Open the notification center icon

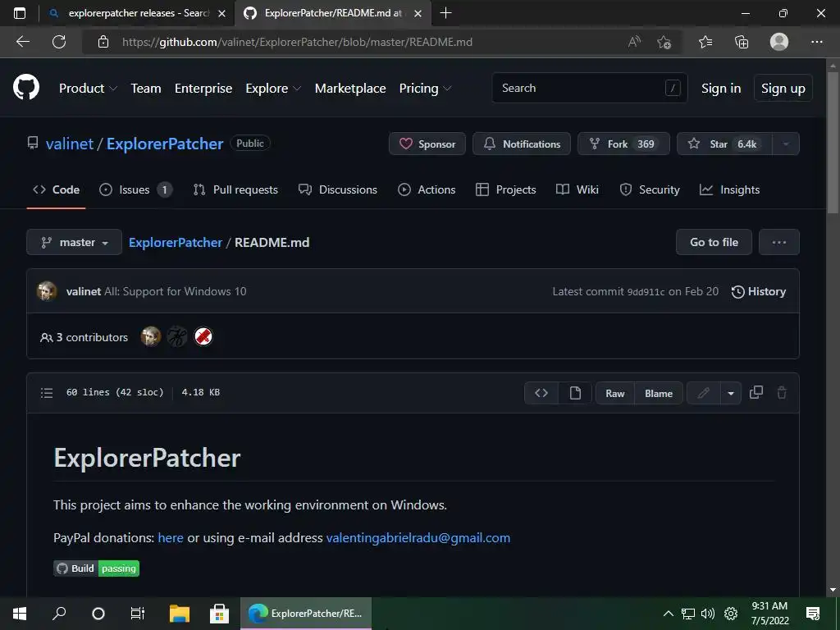tap(813, 614)
